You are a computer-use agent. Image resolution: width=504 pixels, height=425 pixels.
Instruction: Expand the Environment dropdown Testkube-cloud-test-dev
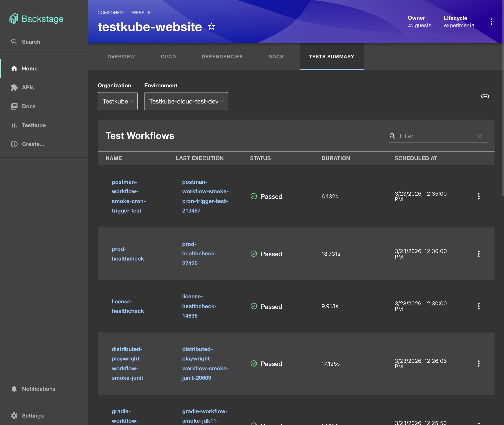pos(186,101)
